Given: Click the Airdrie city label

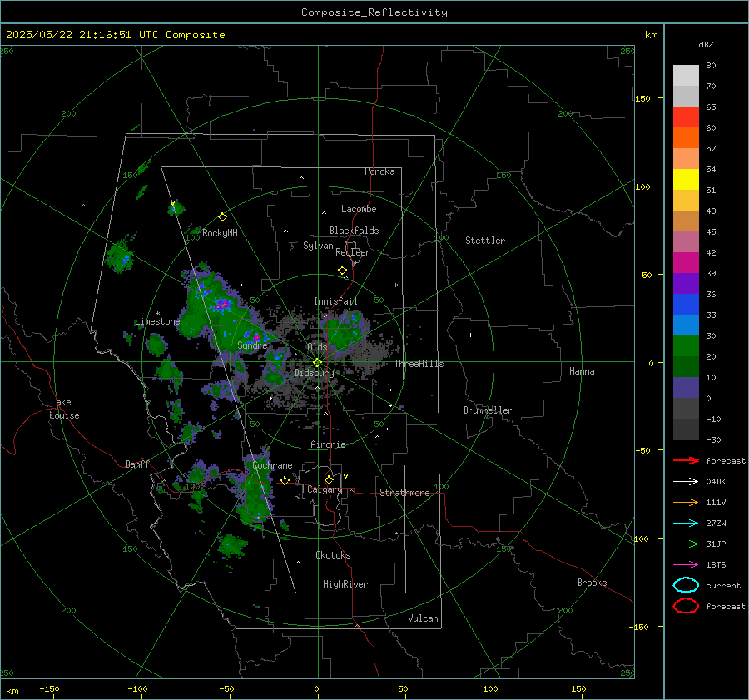Looking at the screenshot, I should coord(328,444).
